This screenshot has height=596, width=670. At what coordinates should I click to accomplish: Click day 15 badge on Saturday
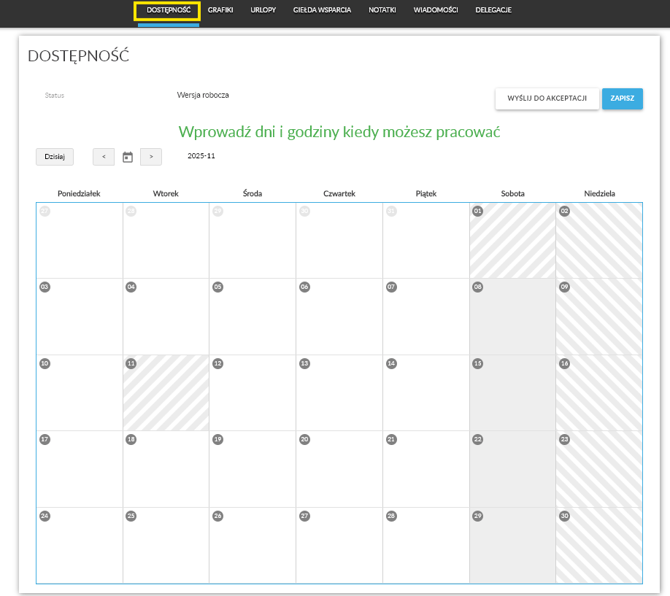(x=478, y=363)
